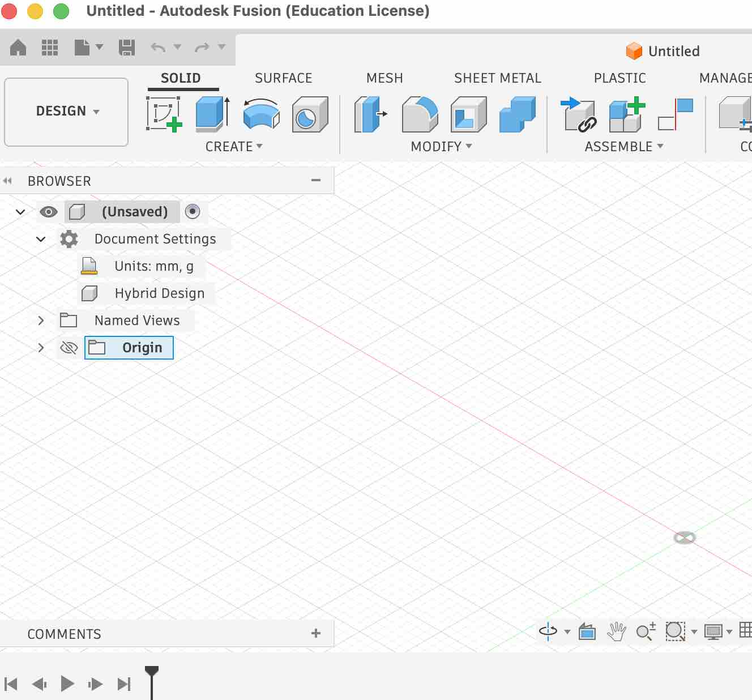Open the ASSEMBLE dropdown menu
This screenshot has height=700, width=752.
click(x=624, y=146)
